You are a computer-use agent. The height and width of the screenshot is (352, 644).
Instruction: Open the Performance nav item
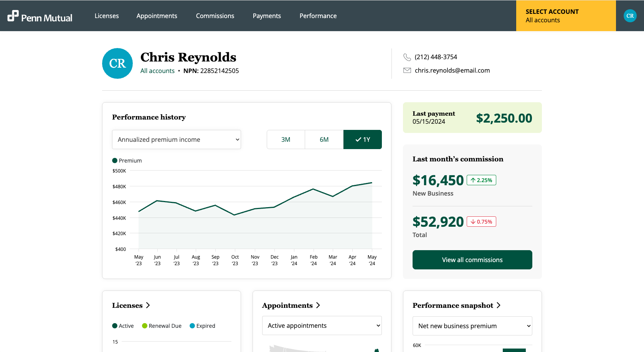click(x=318, y=16)
